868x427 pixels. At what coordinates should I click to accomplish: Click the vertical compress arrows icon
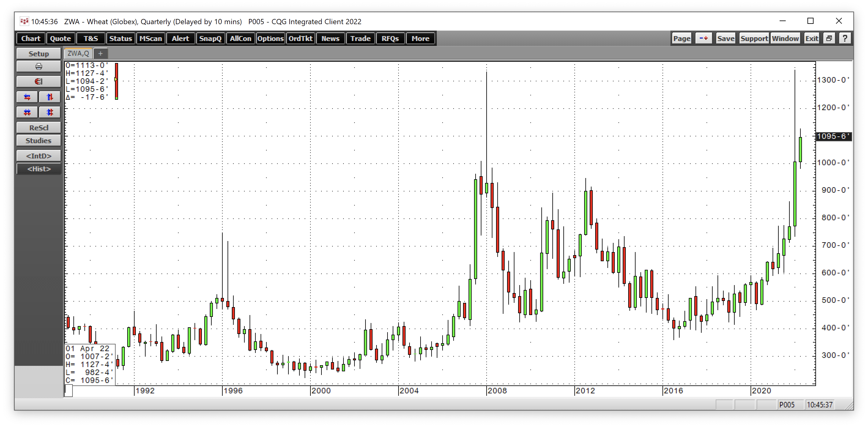click(x=50, y=112)
